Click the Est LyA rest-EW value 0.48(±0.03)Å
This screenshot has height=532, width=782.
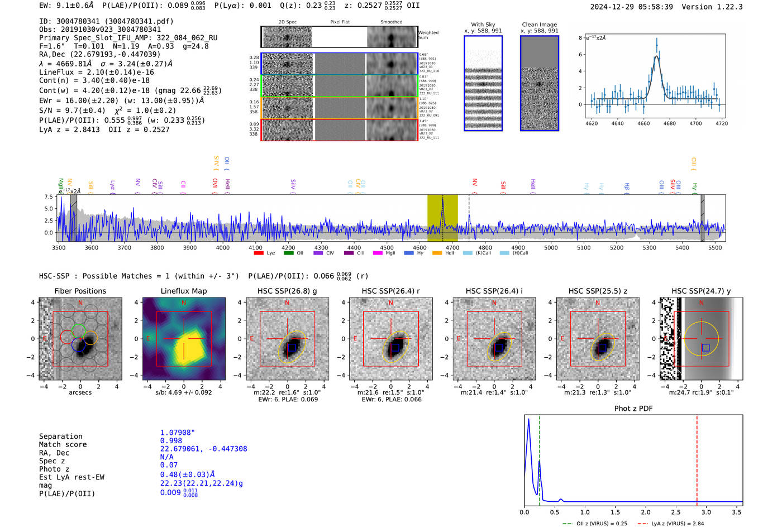click(188, 475)
